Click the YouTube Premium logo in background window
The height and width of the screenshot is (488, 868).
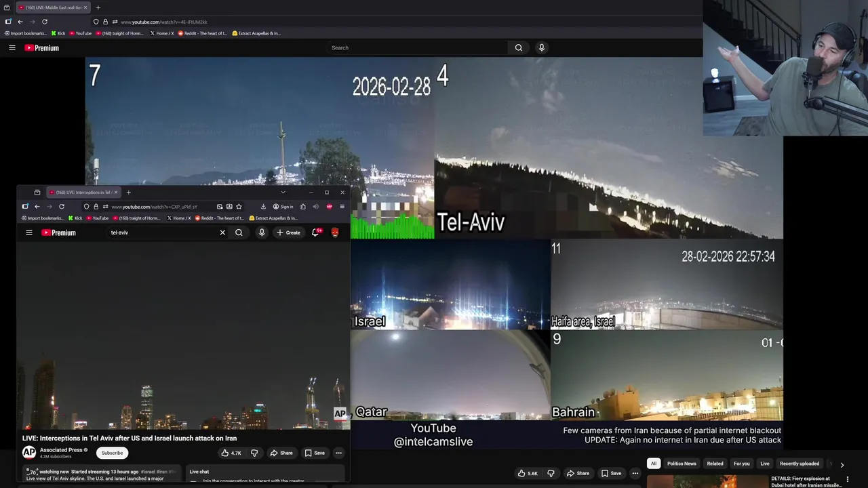[42, 47]
